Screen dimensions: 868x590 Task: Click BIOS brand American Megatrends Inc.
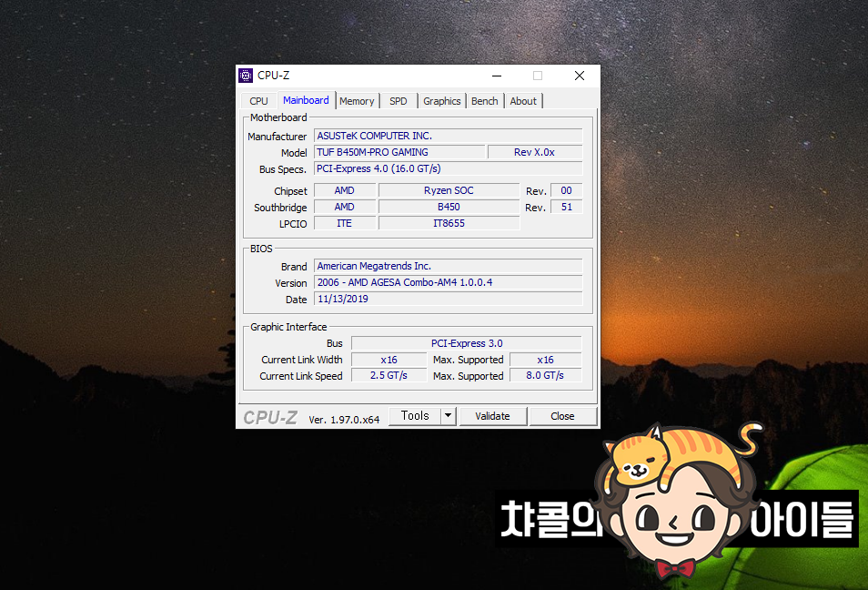449,266
